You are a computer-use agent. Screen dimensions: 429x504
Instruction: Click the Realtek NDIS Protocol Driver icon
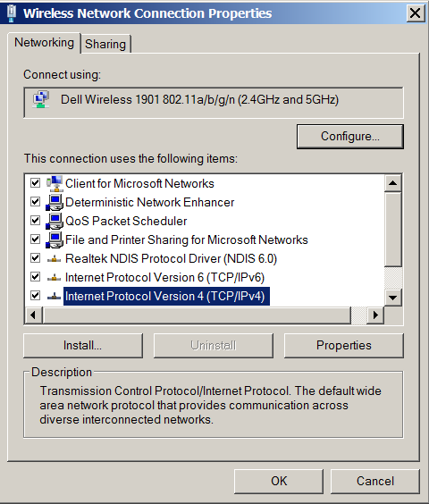pos(54,259)
